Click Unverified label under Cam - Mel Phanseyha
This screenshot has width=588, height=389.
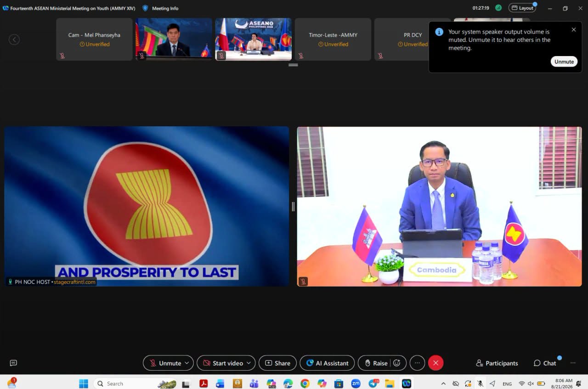tap(94, 45)
